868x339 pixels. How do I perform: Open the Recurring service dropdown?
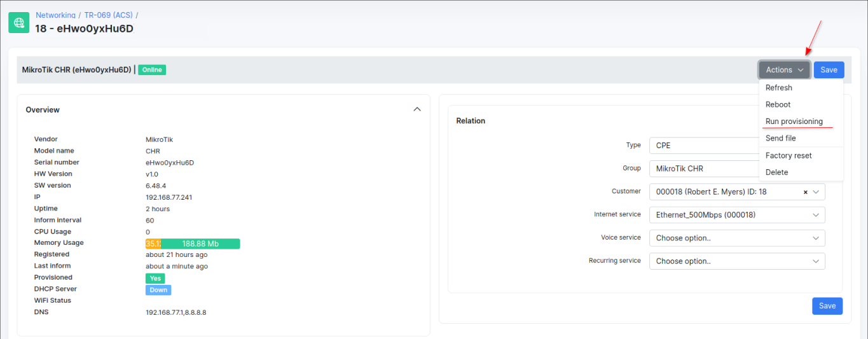click(736, 261)
